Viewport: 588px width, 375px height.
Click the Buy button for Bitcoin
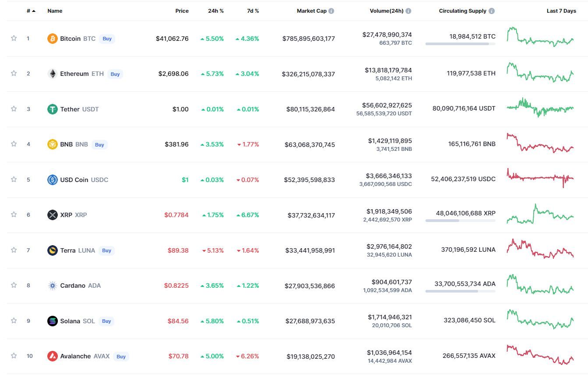point(107,39)
